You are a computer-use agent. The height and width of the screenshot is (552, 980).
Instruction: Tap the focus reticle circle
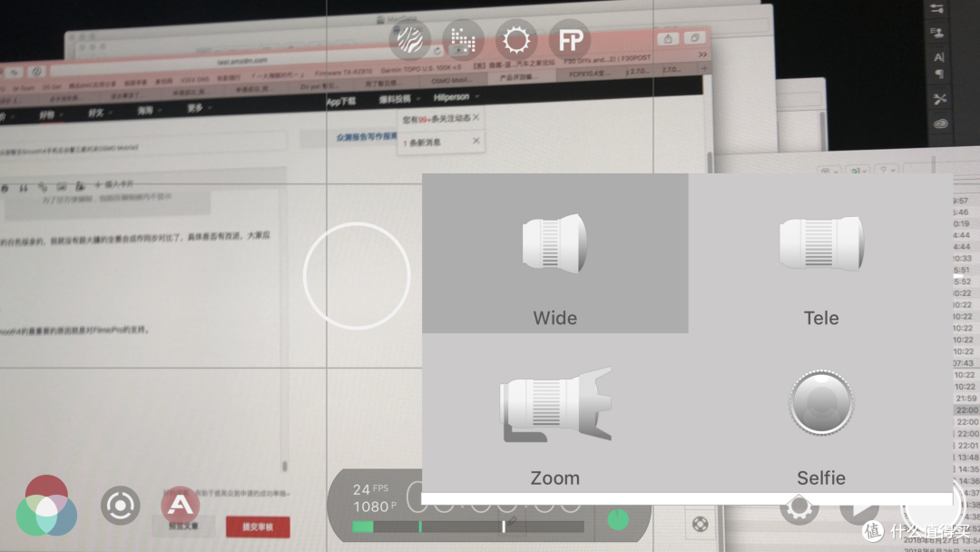pyautogui.click(x=357, y=276)
